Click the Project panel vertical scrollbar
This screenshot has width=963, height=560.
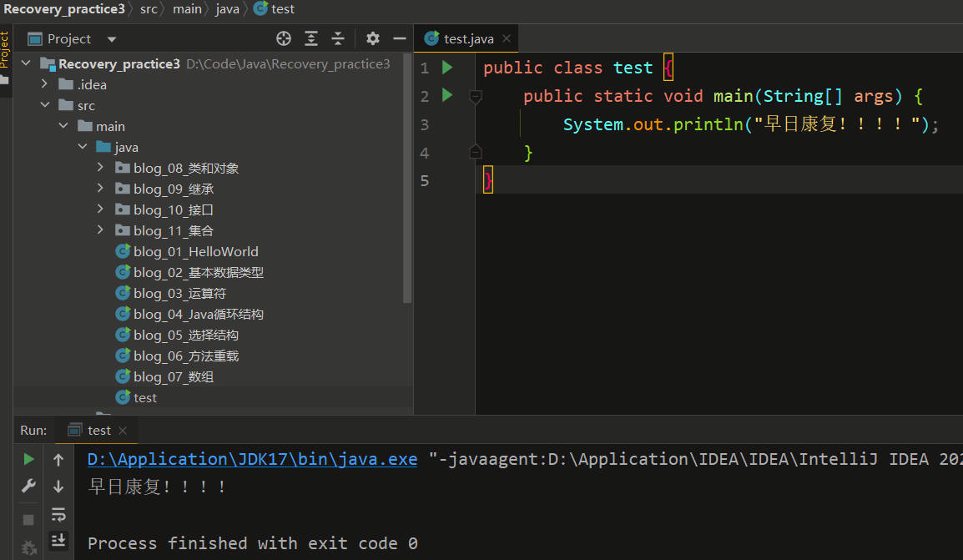click(406, 178)
